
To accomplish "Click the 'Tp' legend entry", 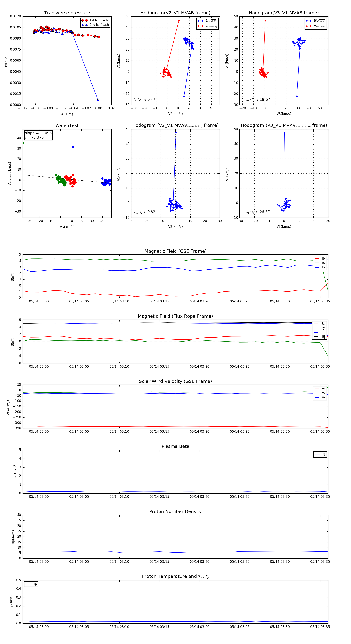I will pyautogui.click(x=31, y=584).
